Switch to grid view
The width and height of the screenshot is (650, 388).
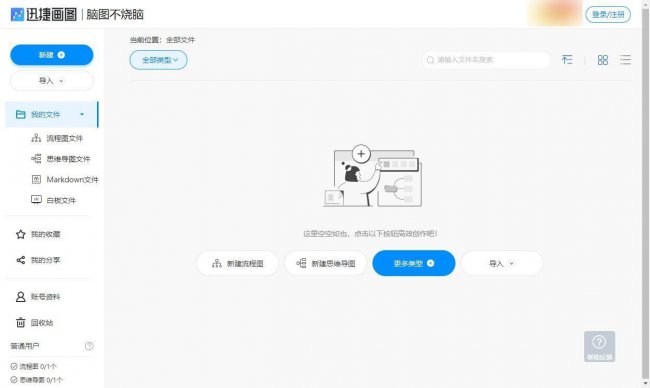tap(603, 60)
